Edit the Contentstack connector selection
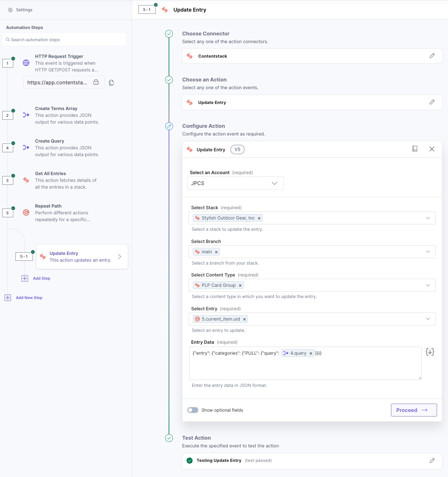 tap(432, 56)
